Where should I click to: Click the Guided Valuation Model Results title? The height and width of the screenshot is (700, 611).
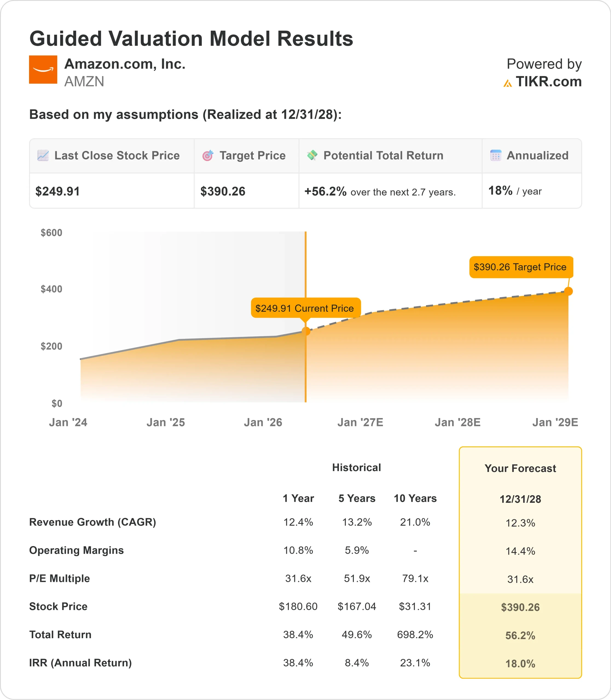coord(191,39)
